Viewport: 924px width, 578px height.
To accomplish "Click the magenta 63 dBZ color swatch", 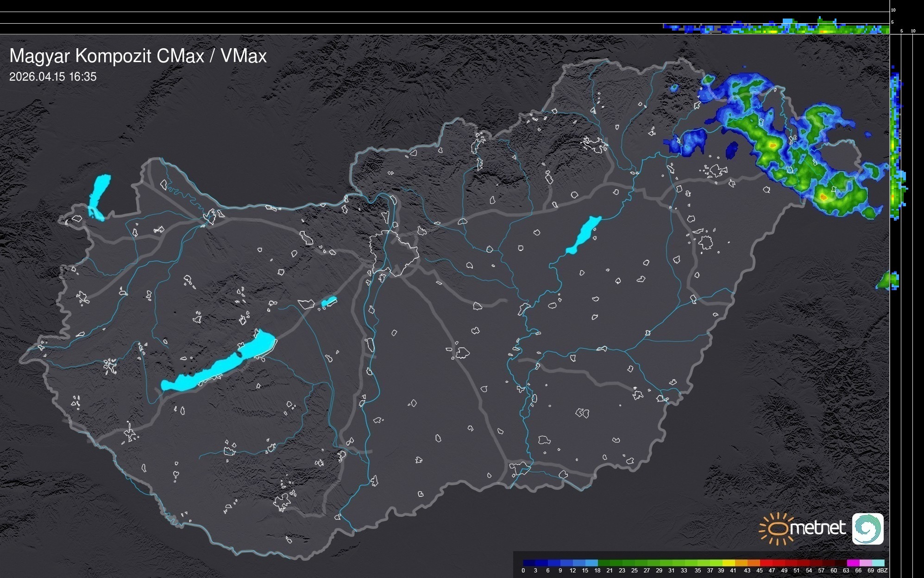I will [x=852, y=563].
